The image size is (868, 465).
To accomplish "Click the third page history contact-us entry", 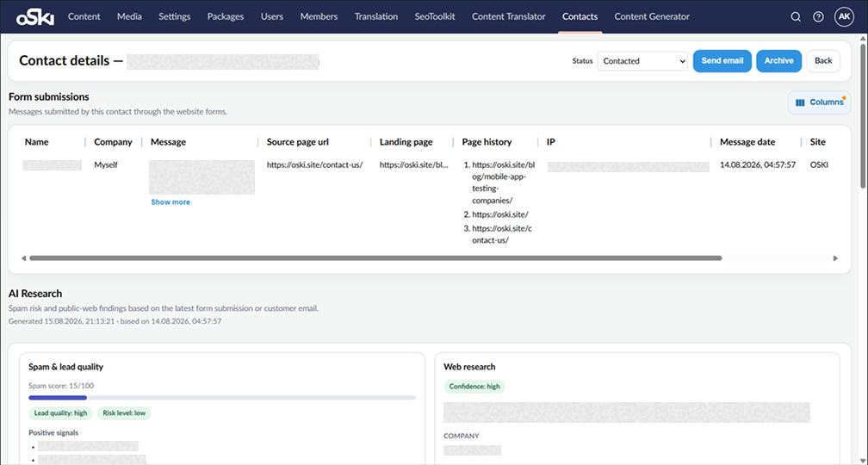I will coord(501,234).
